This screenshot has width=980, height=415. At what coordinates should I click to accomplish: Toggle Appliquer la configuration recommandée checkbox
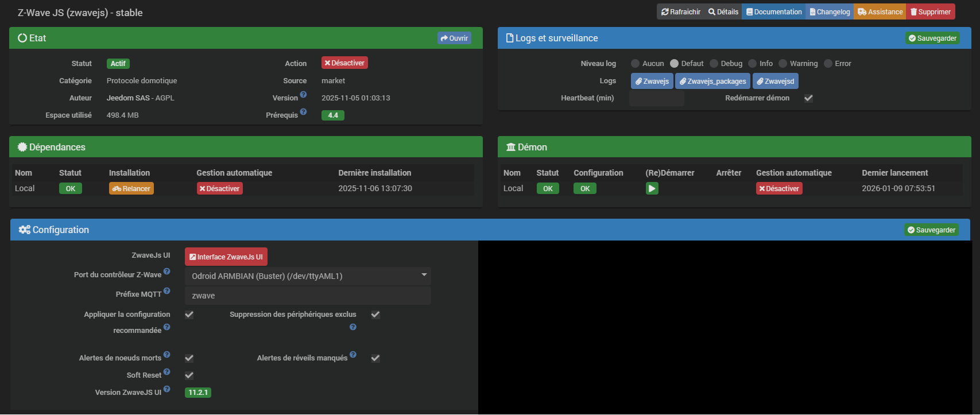pyautogui.click(x=189, y=315)
